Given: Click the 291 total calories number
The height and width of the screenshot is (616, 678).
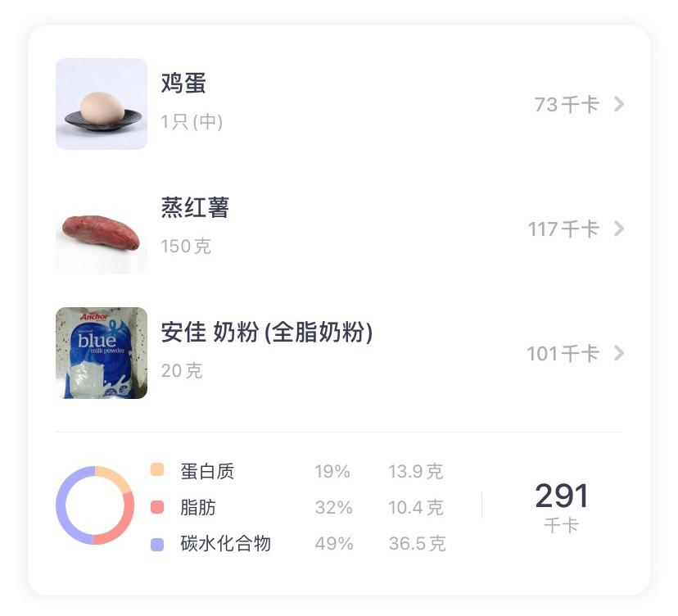Looking at the screenshot, I should click(562, 496).
